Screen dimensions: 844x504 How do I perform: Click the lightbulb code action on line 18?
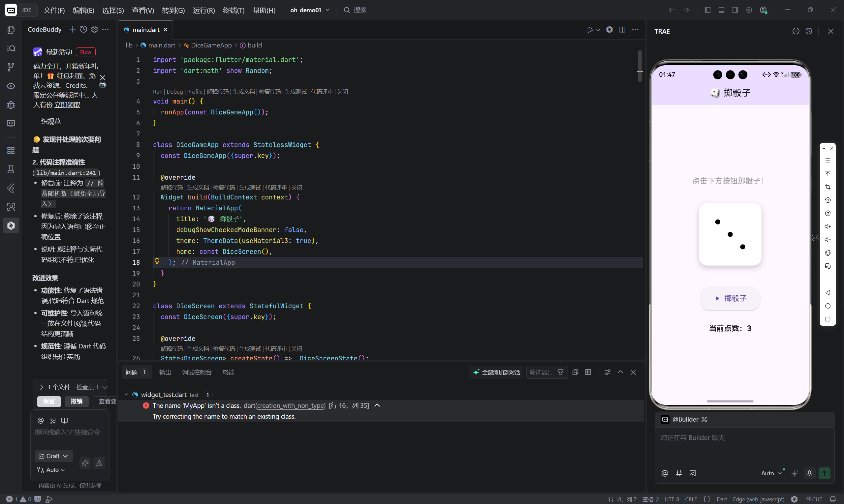(x=157, y=261)
